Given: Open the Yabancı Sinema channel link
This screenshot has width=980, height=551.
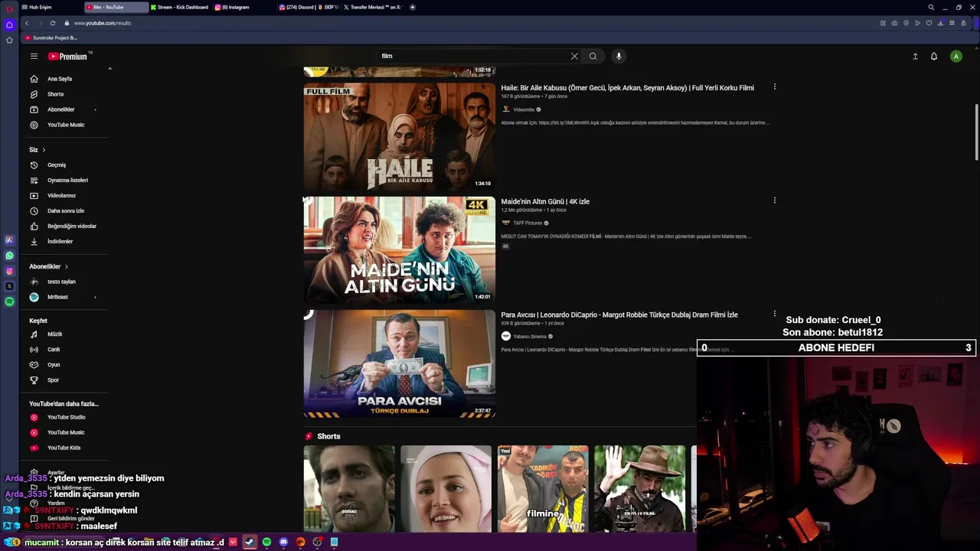Looking at the screenshot, I should click(x=530, y=337).
